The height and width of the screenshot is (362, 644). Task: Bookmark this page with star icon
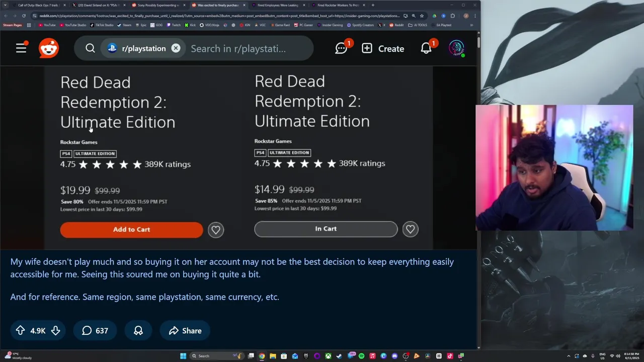422,16
